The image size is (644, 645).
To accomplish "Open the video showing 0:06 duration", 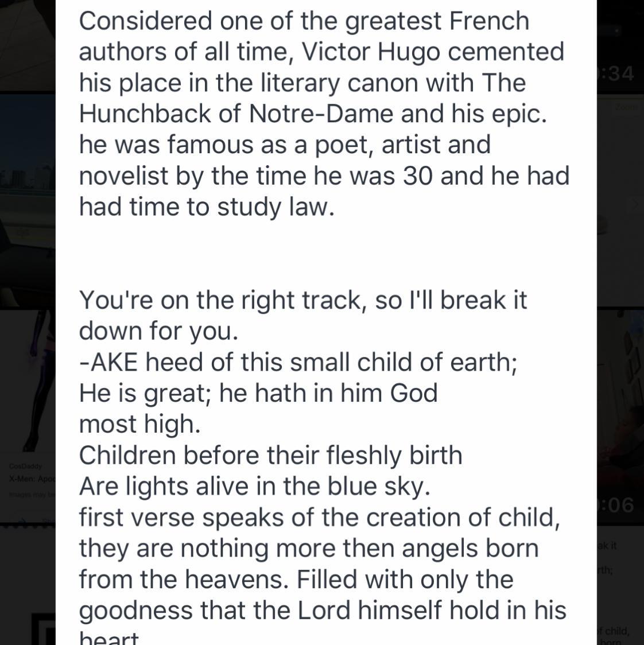I will 620,415.
